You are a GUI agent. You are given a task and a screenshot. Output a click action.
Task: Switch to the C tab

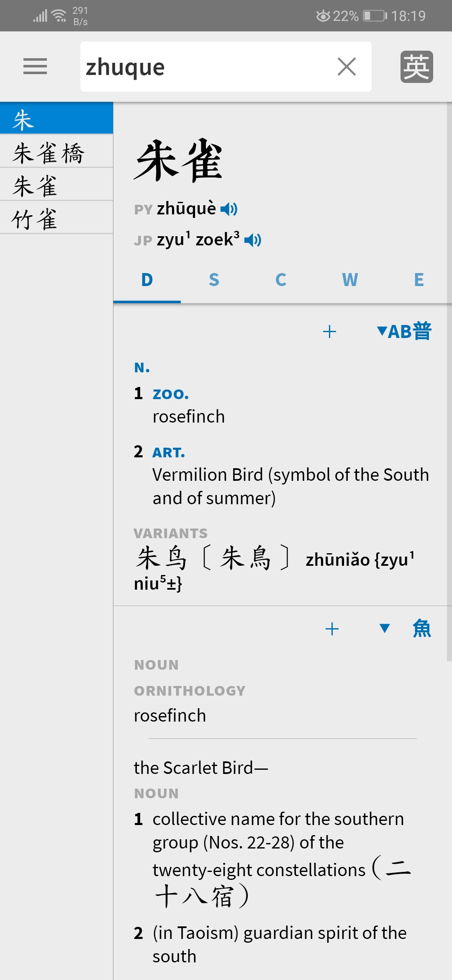click(x=281, y=280)
